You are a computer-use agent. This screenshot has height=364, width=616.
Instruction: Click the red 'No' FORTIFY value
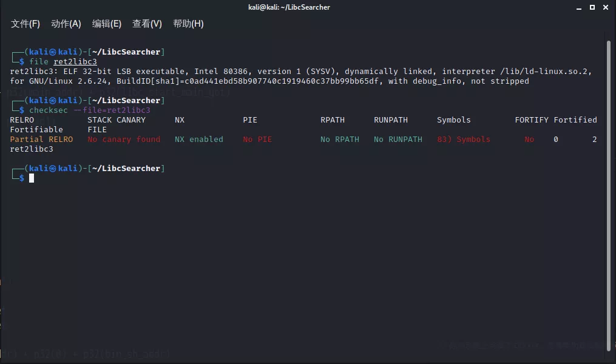click(x=529, y=140)
